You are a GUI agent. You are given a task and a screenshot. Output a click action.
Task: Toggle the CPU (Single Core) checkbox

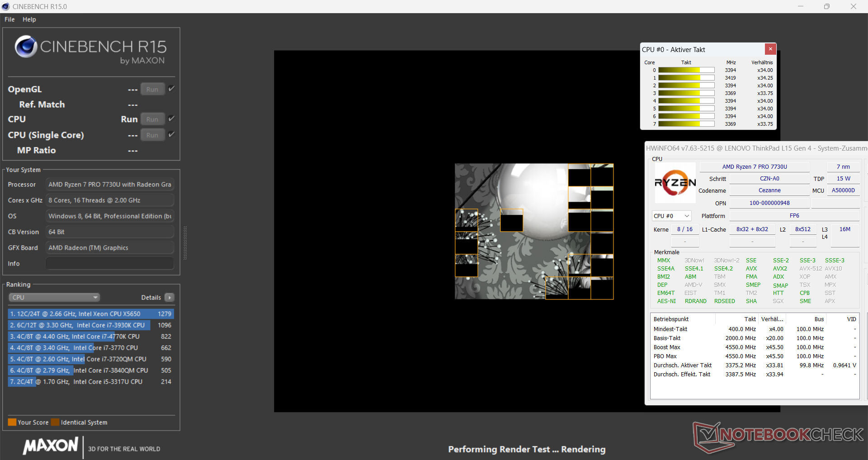click(x=171, y=134)
